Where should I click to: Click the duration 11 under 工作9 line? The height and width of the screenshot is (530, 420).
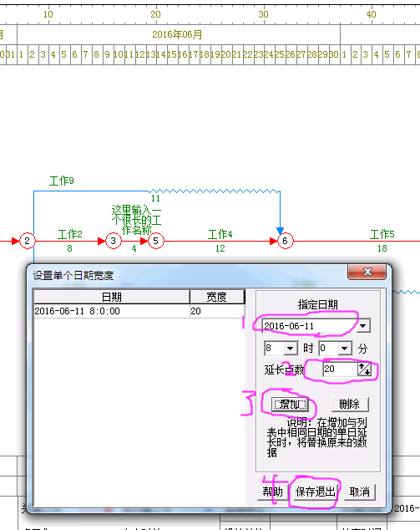pos(155,198)
